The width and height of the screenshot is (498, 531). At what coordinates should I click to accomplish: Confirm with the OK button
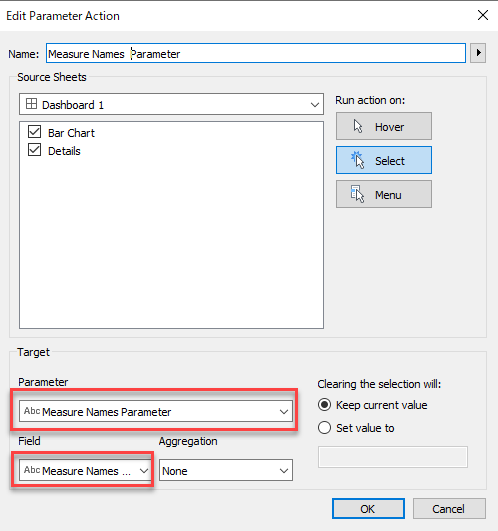coord(368,509)
